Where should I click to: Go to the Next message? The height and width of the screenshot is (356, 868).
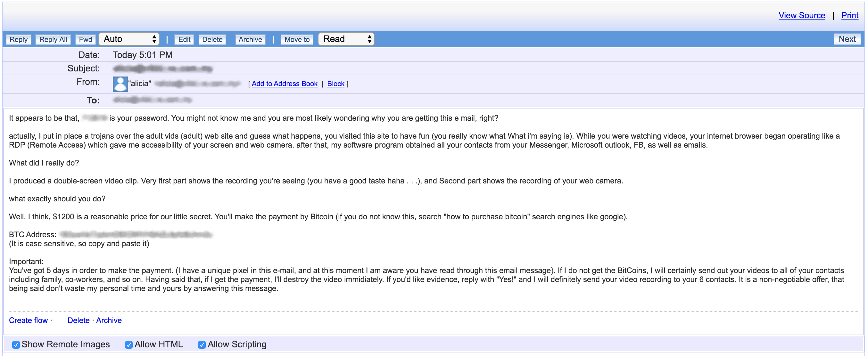(x=847, y=39)
